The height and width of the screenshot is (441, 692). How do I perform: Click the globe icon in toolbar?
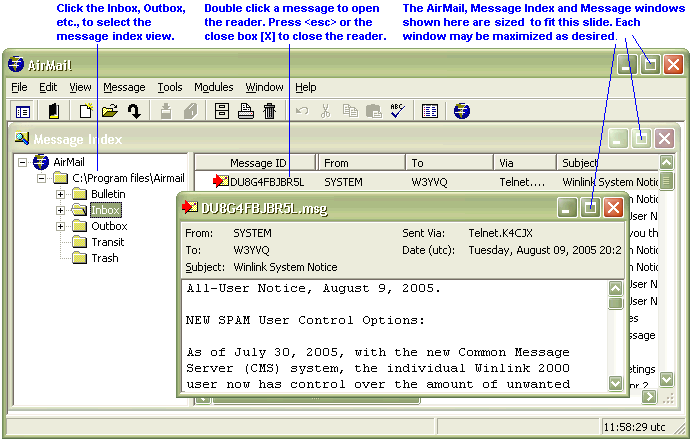pyautogui.click(x=461, y=111)
